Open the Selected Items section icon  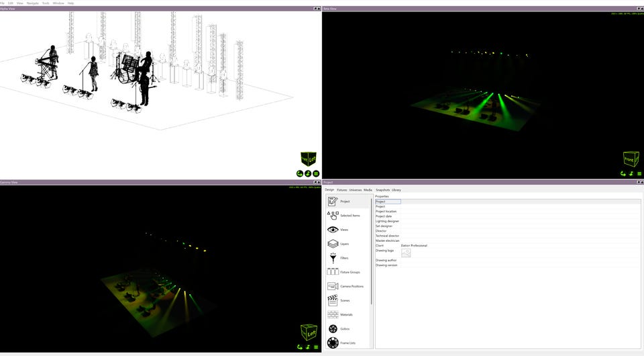[333, 216]
